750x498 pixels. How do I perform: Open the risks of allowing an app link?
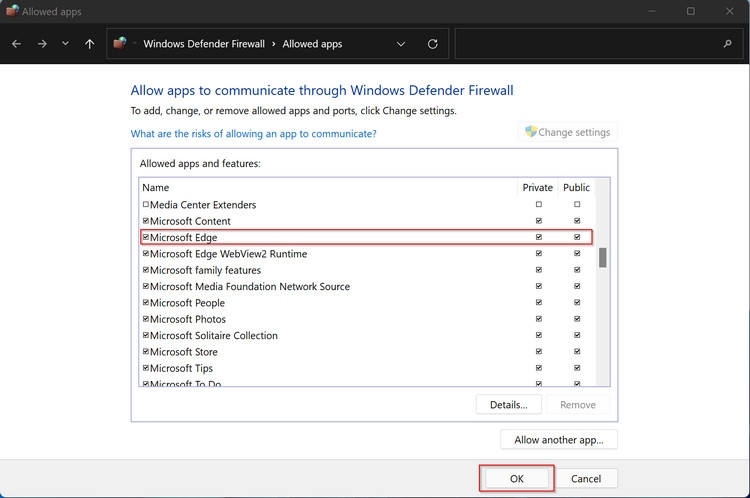pyautogui.click(x=254, y=134)
